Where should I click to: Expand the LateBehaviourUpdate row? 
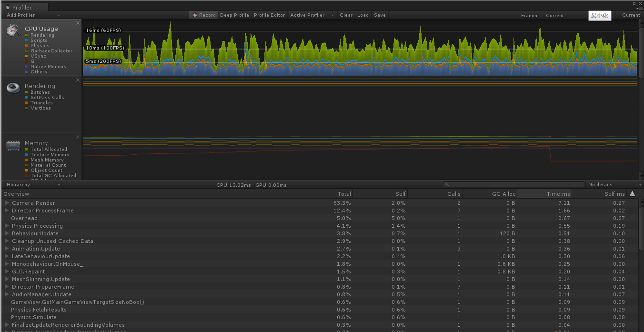(7, 256)
